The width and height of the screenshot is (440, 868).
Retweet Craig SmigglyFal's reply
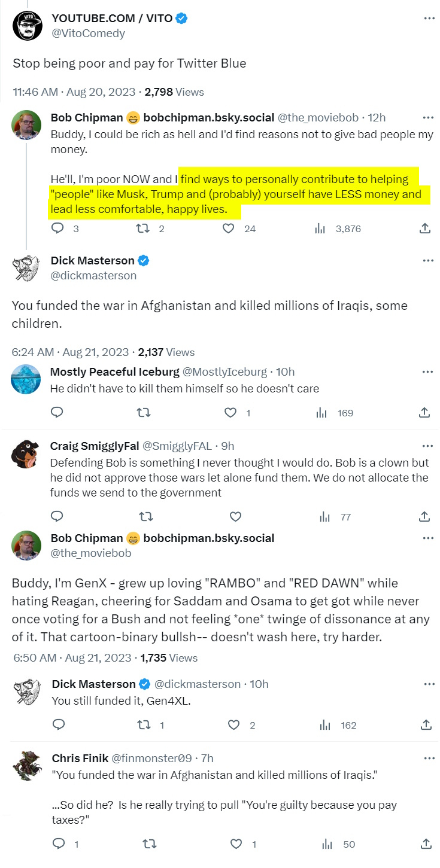click(144, 516)
